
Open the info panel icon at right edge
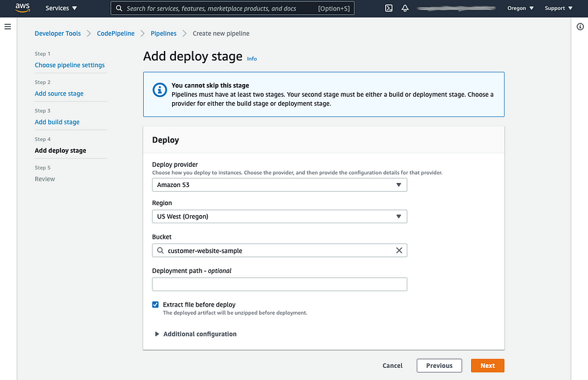(580, 26)
